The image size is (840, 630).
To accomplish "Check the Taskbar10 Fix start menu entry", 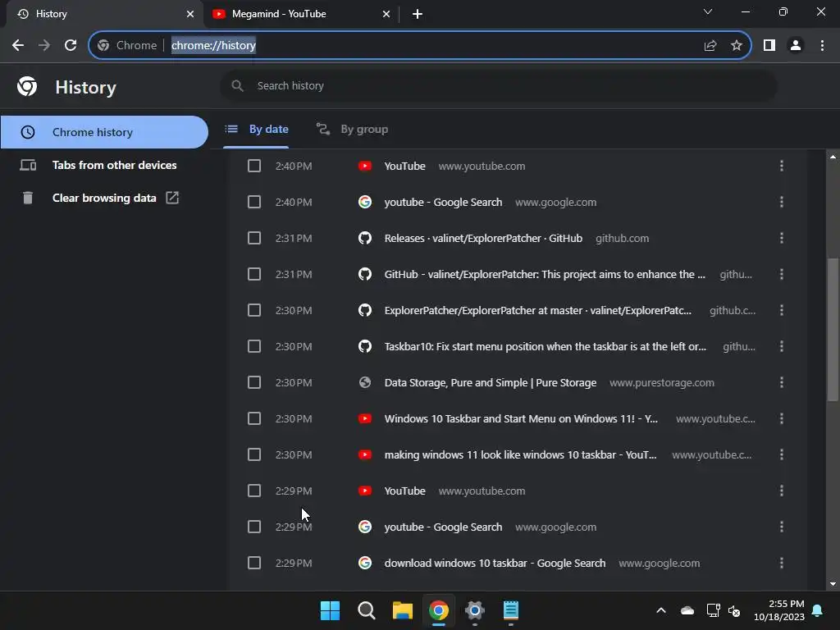I will (254, 346).
